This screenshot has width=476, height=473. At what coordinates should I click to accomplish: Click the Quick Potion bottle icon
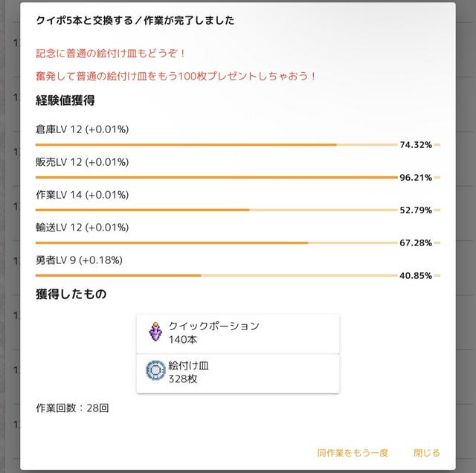(x=155, y=332)
